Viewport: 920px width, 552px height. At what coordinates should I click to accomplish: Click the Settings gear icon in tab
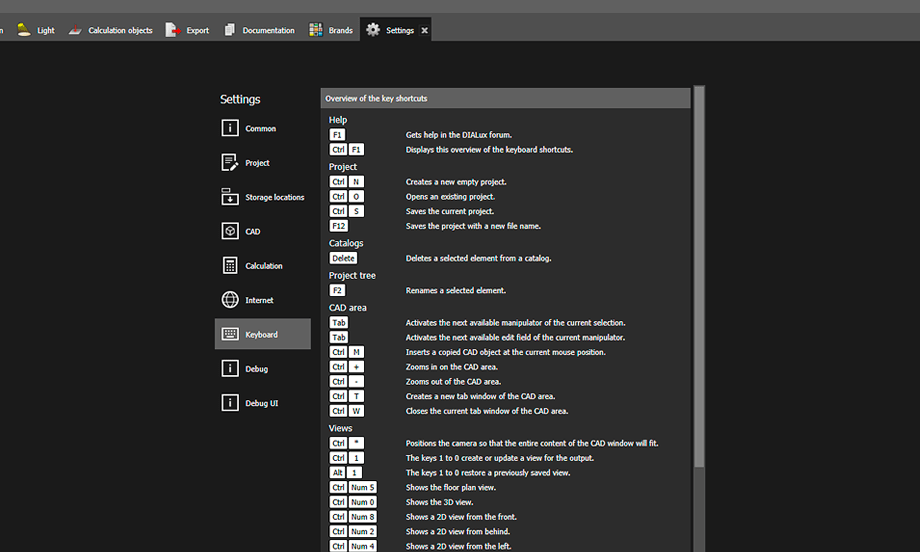(x=373, y=30)
